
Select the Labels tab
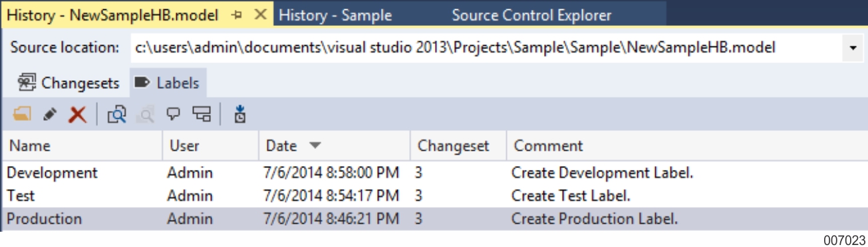click(x=167, y=83)
